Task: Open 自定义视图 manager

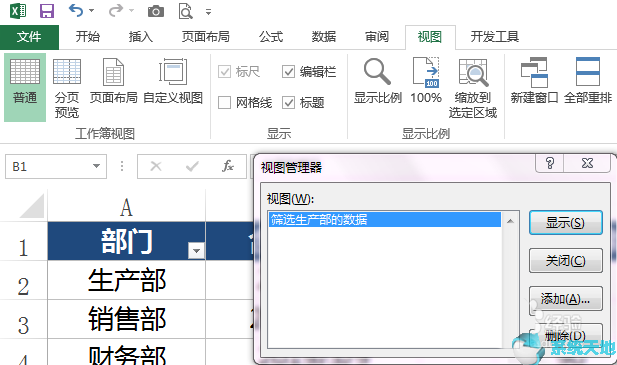Action: (x=173, y=81)
